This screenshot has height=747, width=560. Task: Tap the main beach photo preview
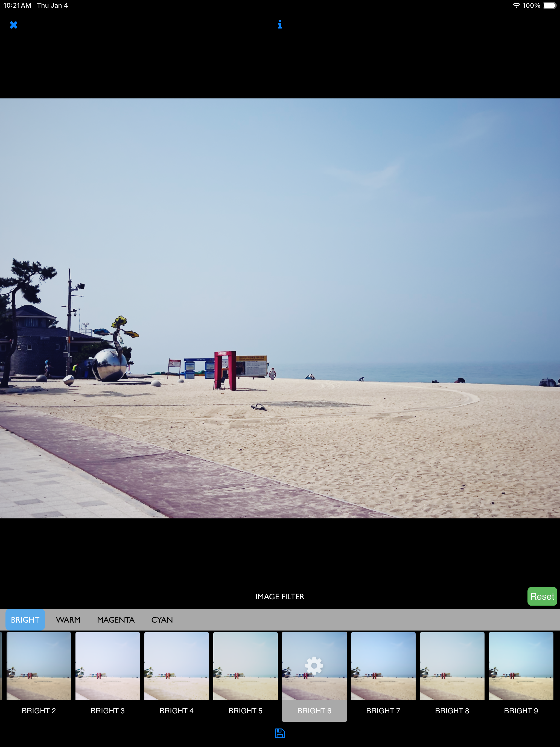(280, 308)
